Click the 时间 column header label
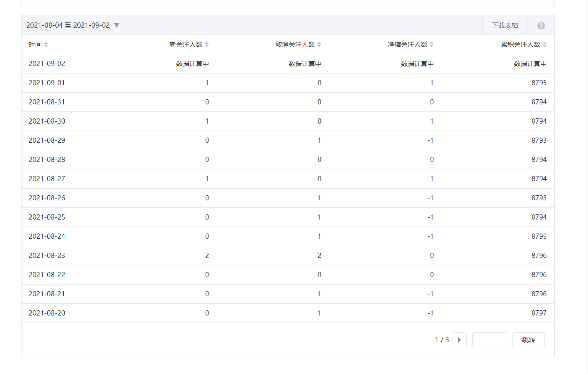The image size is (588, 374). click(35, 45)
